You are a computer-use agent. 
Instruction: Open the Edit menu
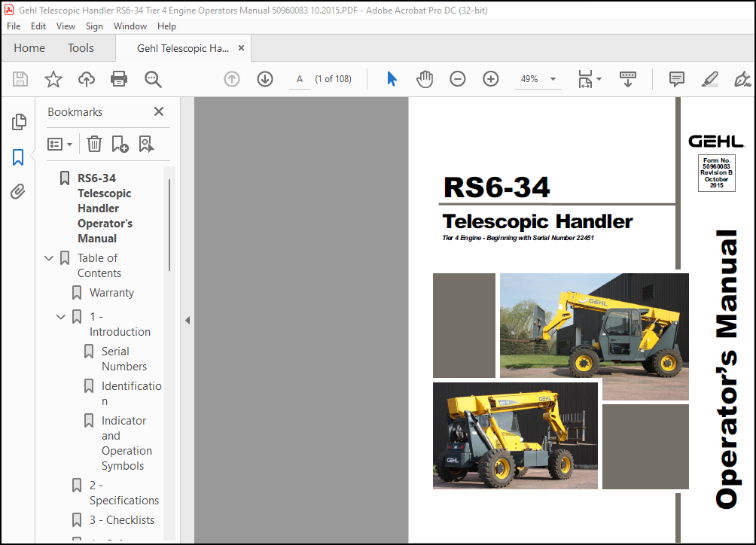click(38, 26)
